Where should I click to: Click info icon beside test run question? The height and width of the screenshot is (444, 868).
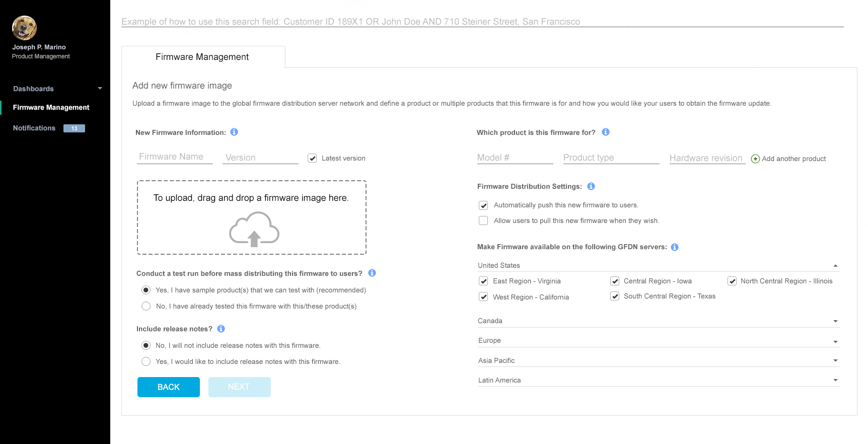coord(372,273)
